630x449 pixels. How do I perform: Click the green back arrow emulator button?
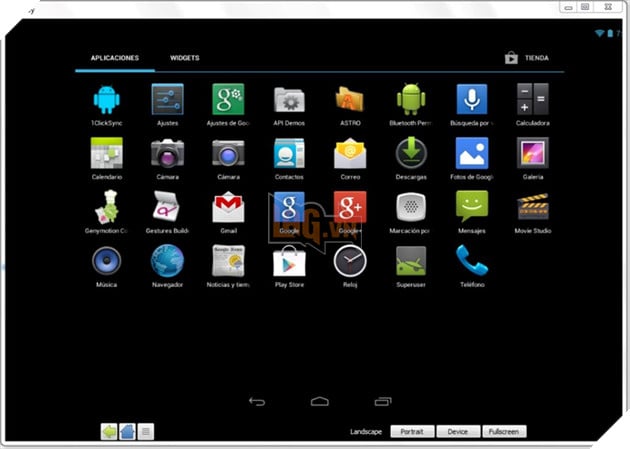(x=109, y=432)
